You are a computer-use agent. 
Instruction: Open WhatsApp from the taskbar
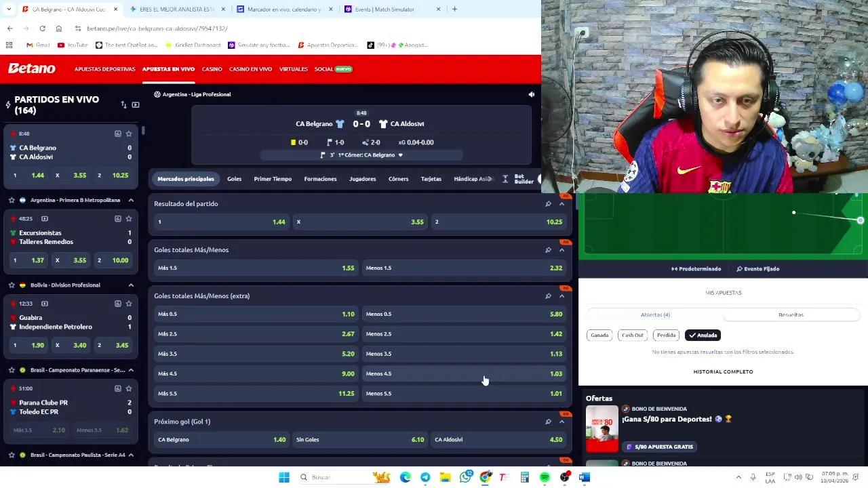click(465, 477)
